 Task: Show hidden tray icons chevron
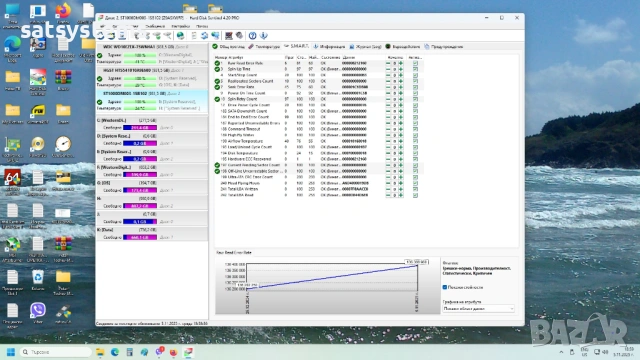point(561,352)
